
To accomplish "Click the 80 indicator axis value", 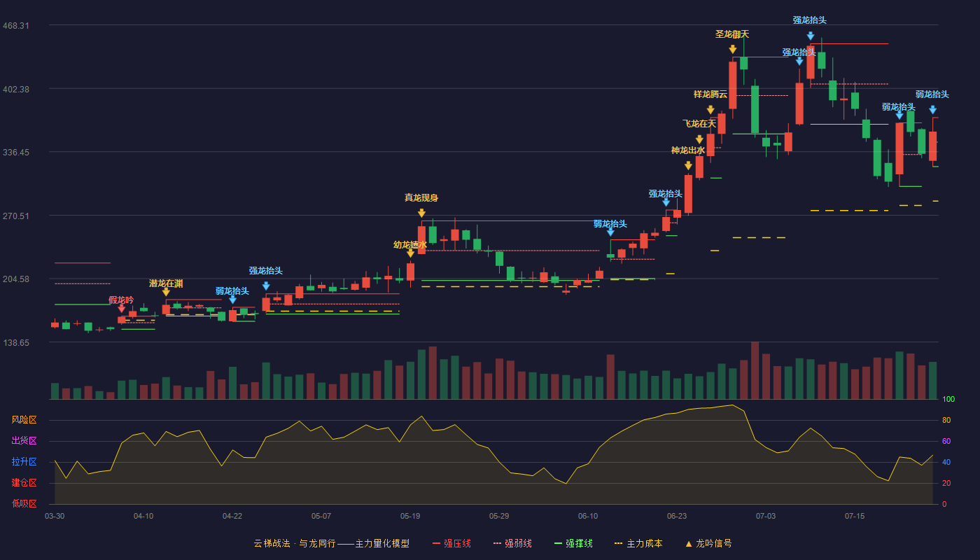I will tap(946, 421).
